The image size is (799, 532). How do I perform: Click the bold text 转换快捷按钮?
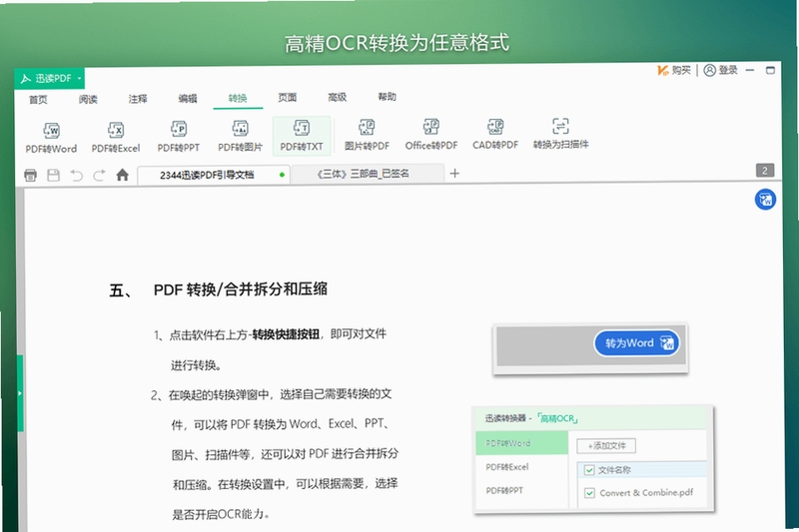click(286, 334)
